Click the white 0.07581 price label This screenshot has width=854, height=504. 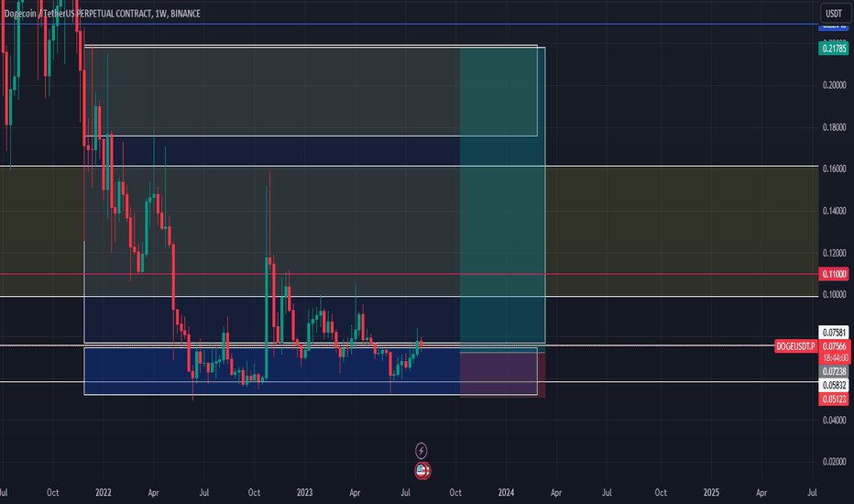pos(834,333)
